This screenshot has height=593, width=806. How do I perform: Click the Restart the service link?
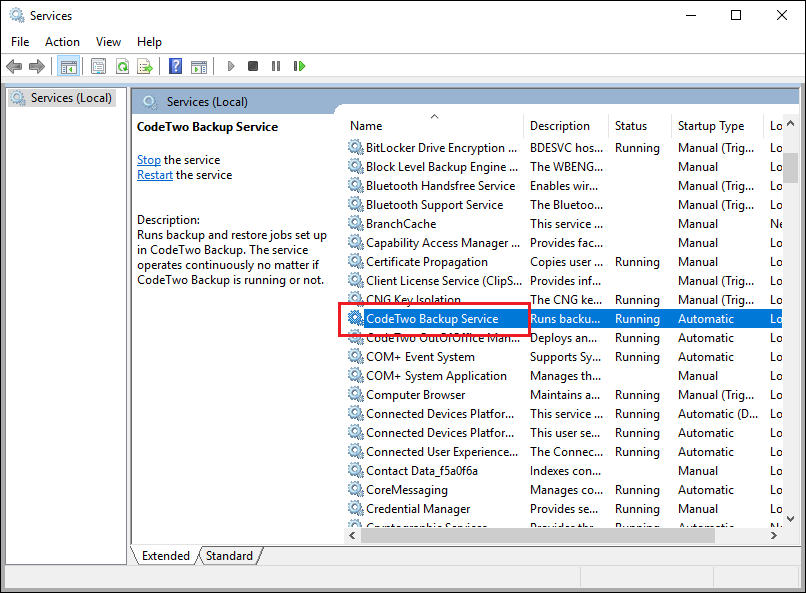[155, 175]
